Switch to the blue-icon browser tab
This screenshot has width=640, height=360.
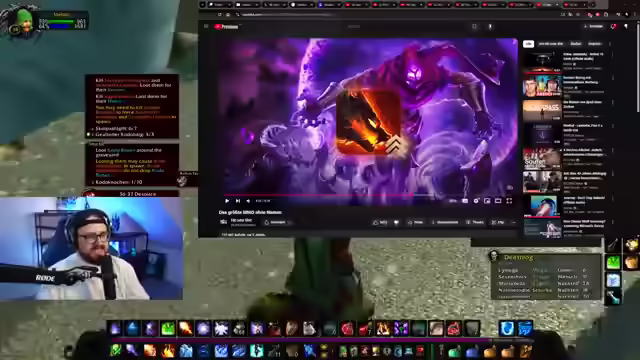pyautogui.click(x=329, y=5)
